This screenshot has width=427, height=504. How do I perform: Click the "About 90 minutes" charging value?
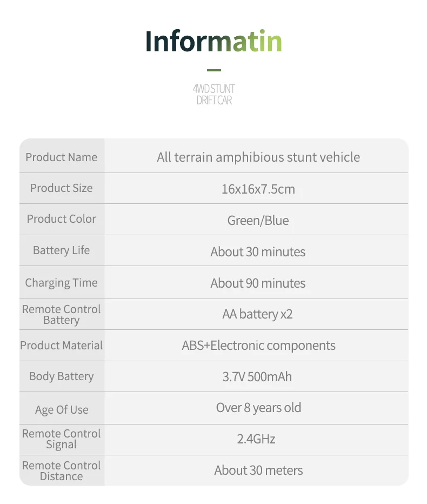[x=258, y=283]
